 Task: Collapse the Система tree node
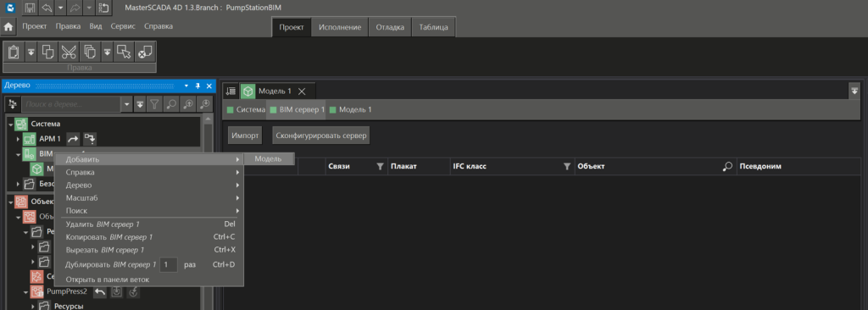click(10, 124)
